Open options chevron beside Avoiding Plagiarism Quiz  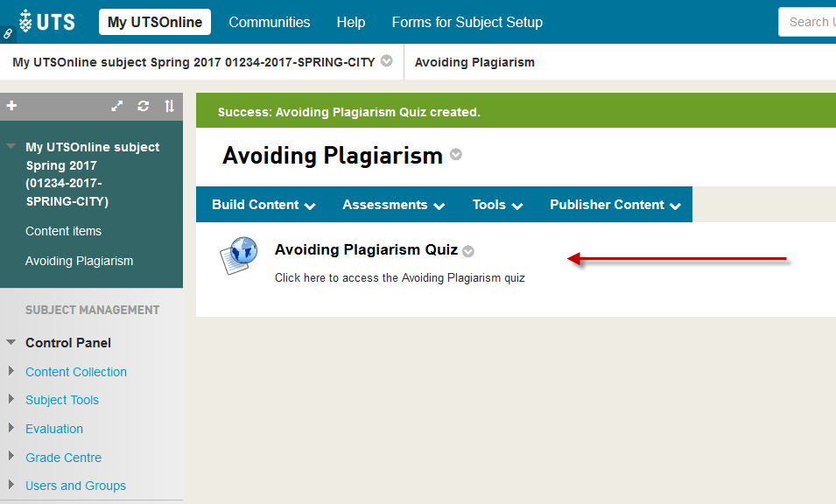tap(468, 251)
